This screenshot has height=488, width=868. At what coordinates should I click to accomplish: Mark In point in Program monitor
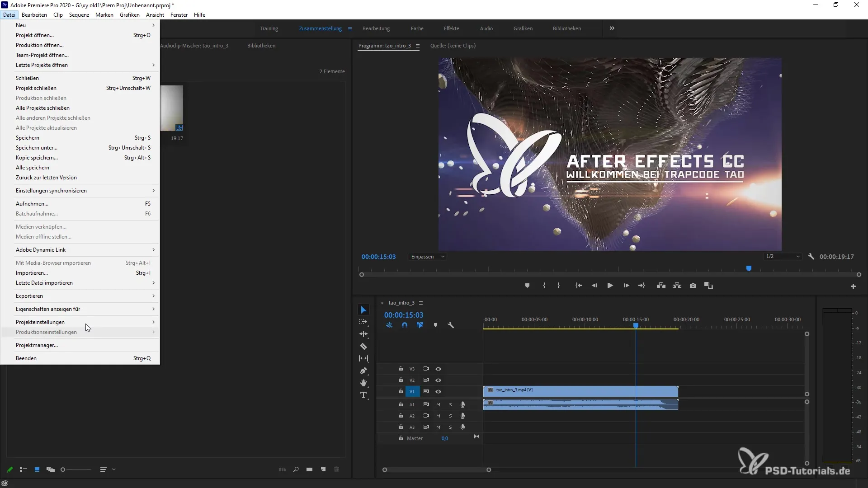(544, 286)
